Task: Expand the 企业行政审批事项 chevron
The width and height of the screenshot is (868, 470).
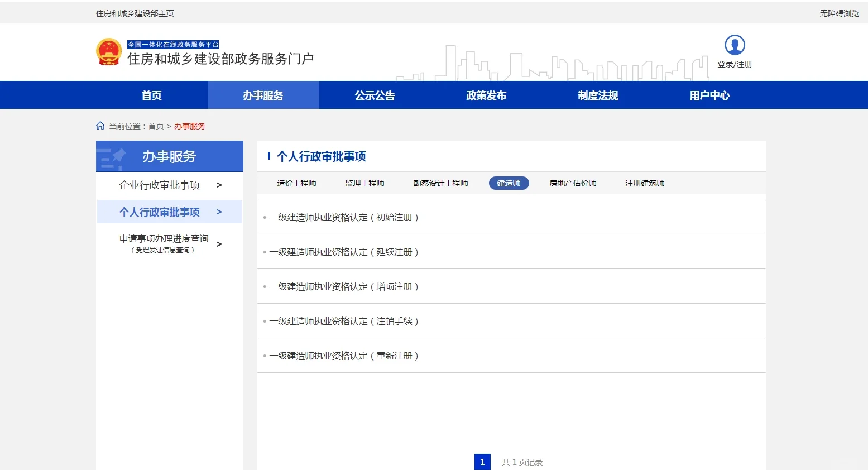Action: (219, 185)
